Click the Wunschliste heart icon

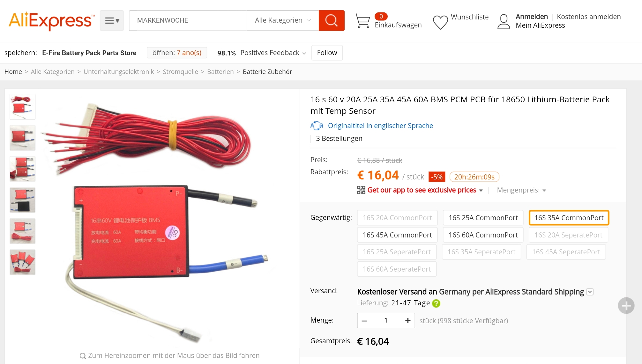point(440,22)
